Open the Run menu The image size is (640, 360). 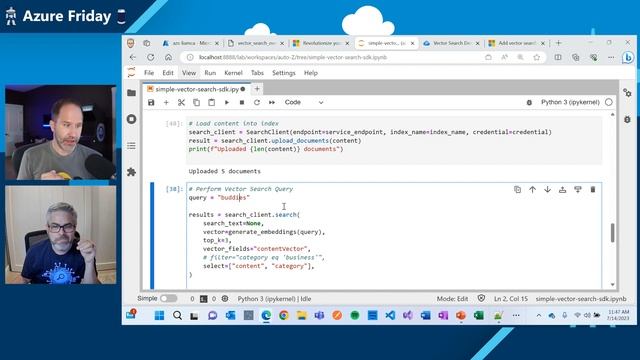[x=210, y=73]
